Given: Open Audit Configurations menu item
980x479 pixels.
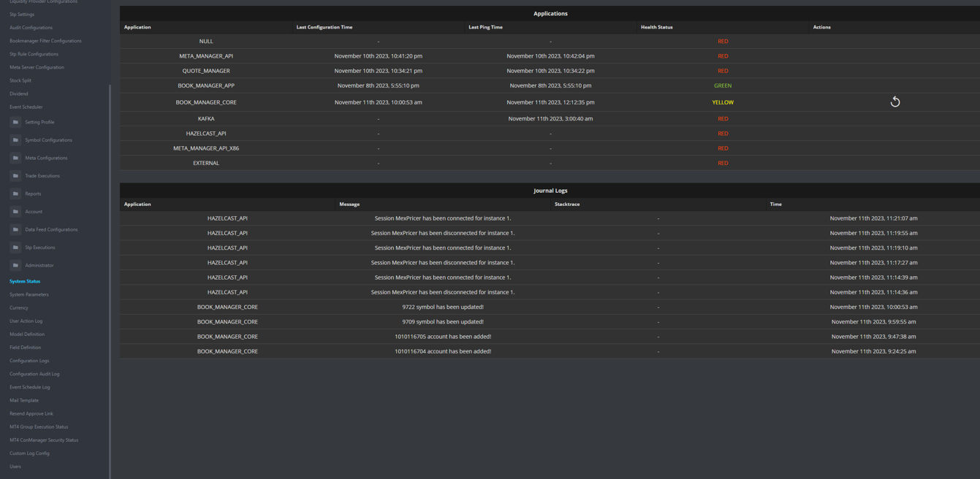Looking at the screenshot, I should (31, 28).
